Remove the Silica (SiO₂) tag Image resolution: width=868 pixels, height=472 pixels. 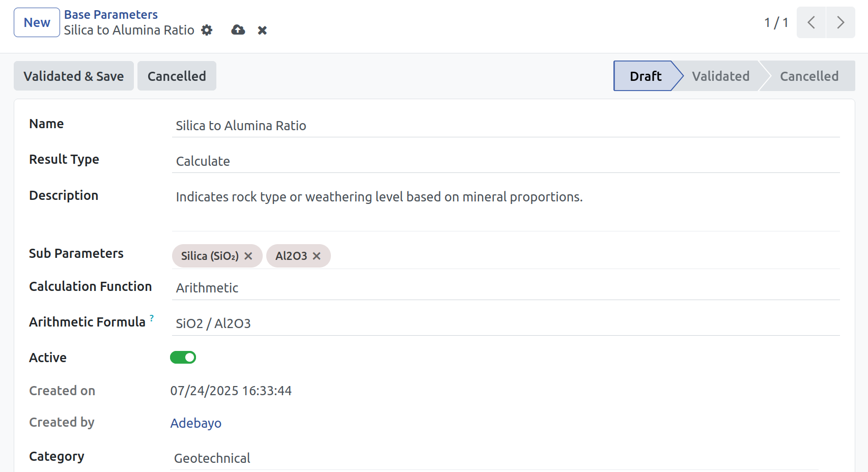pyautogui.click(x=248, y=256)
